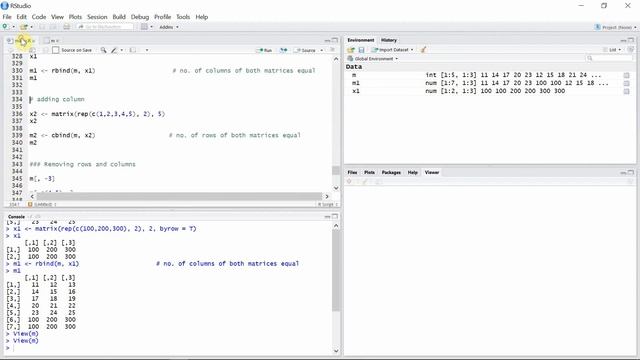
Task: View matrix m via its grid icon
Action: (627, 76)
